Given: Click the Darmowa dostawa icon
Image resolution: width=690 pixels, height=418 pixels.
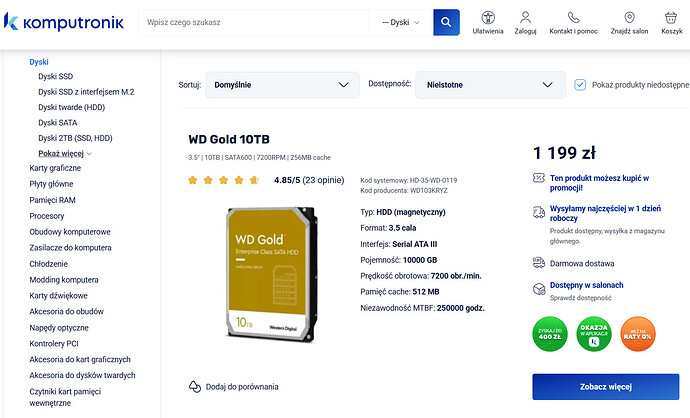Looking at the screenshot, I should (x=539, y=263).
